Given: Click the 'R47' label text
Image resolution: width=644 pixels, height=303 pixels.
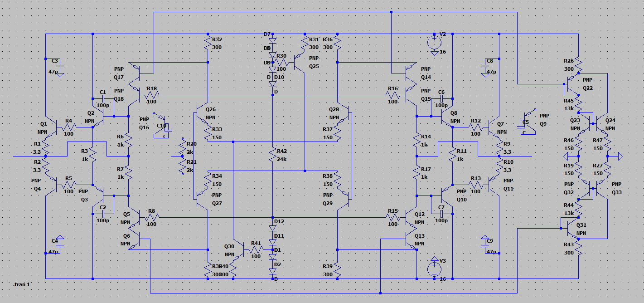Looking at the screenshot, I should [x=598, y=140].
